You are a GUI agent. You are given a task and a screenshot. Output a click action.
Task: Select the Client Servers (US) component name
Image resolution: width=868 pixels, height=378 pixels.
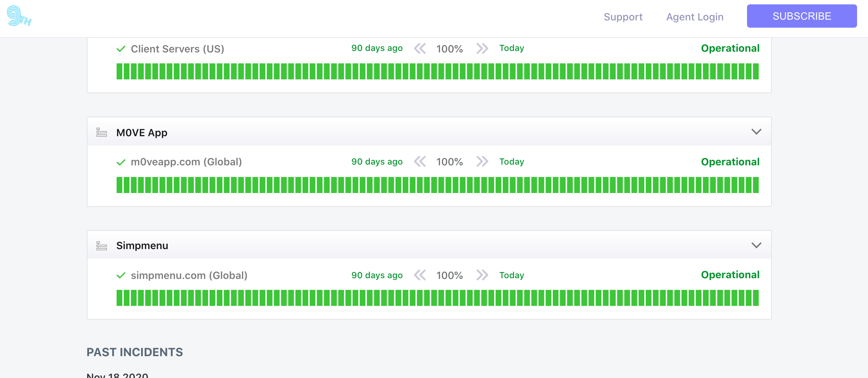pos(177,49)
